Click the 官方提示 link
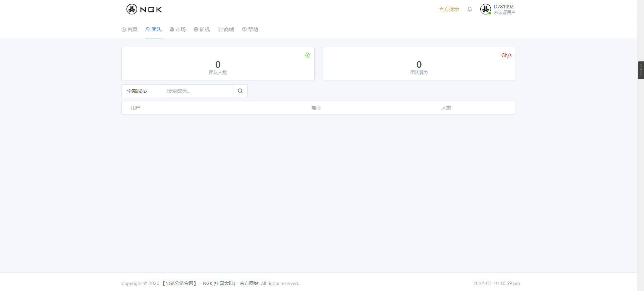 449,9
